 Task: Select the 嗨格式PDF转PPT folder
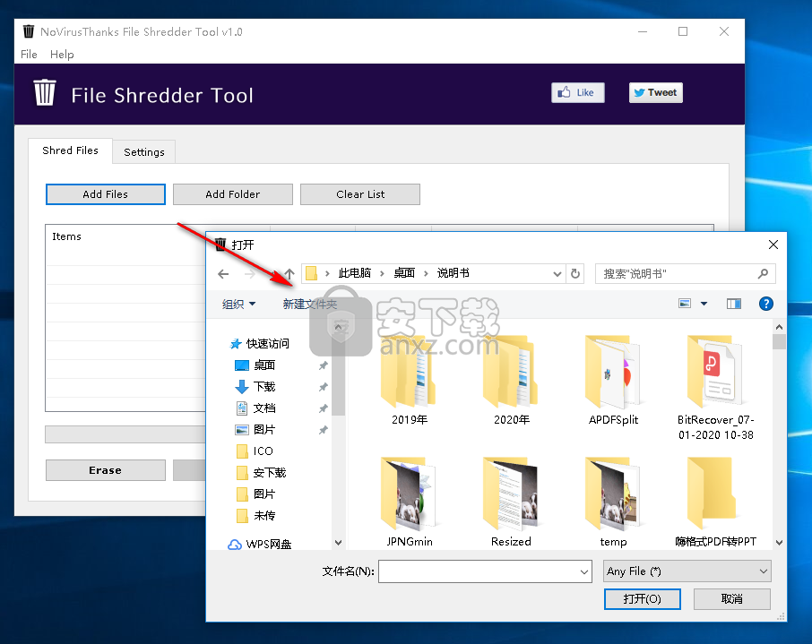click(716, 502)
